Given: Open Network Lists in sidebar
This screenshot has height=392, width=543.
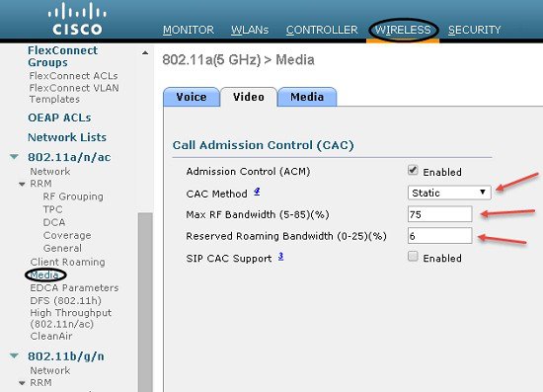Looking at the screenshot, I should click(x=67, y=137).
